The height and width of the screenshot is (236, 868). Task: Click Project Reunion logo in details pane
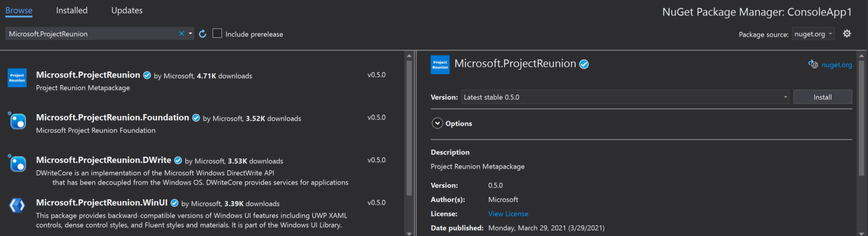[x=440, y=64]
